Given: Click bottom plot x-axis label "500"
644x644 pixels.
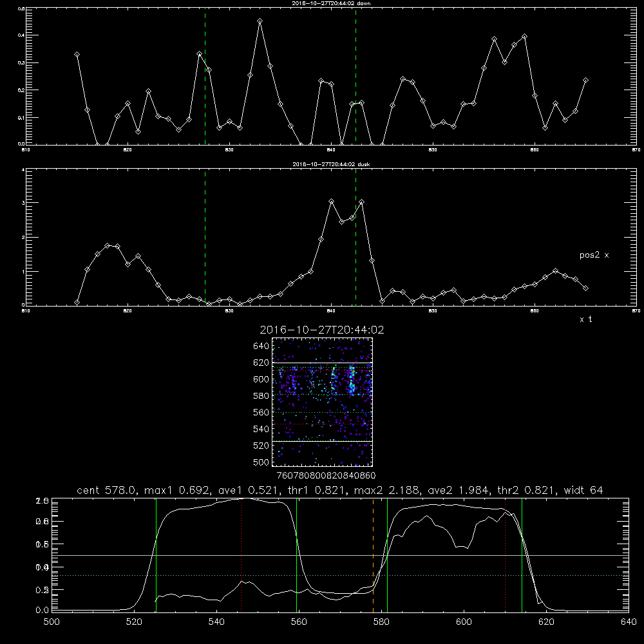Looking at the screenshot, I should tap(52, 622).
